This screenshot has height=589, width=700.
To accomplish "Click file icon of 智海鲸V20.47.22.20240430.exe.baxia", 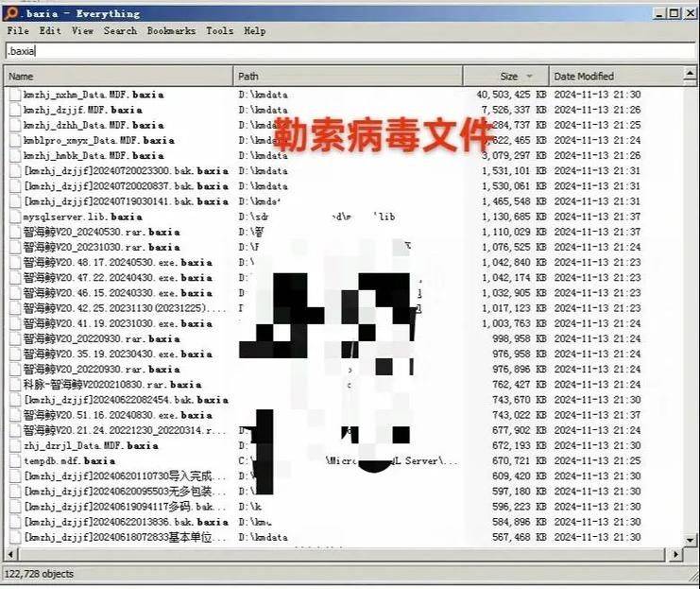I will pyautogui.click(x=16, y=278).
